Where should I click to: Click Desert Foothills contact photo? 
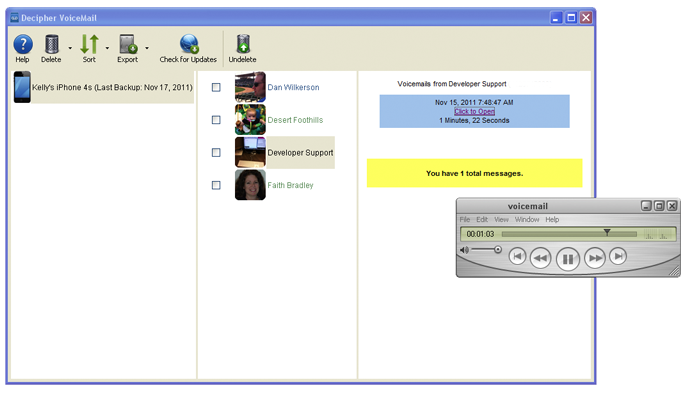pos(250,119)
